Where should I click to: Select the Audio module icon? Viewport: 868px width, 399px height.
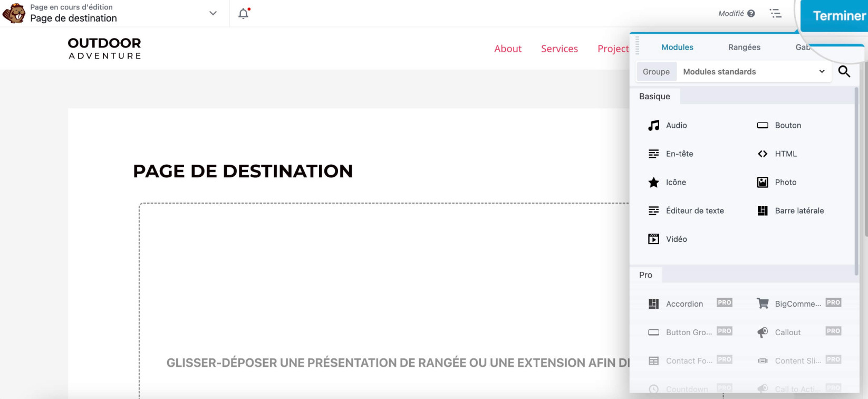tap(654, 125)
